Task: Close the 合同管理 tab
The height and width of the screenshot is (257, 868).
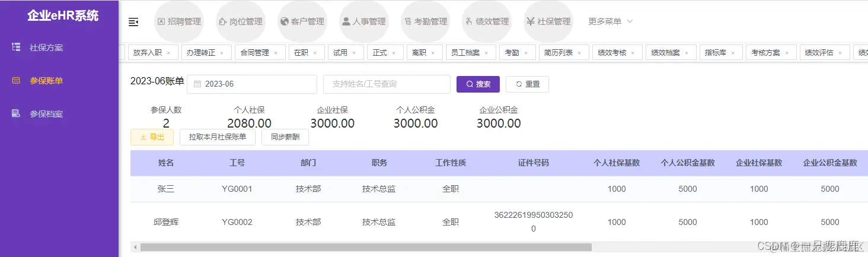Action: (x=276, y=53)
